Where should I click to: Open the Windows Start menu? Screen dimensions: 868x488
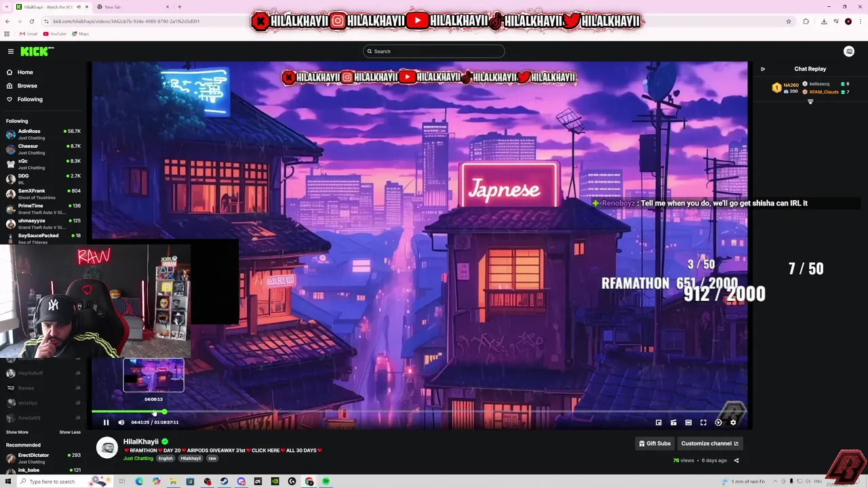pyautogui.click(x=7, y=481)
